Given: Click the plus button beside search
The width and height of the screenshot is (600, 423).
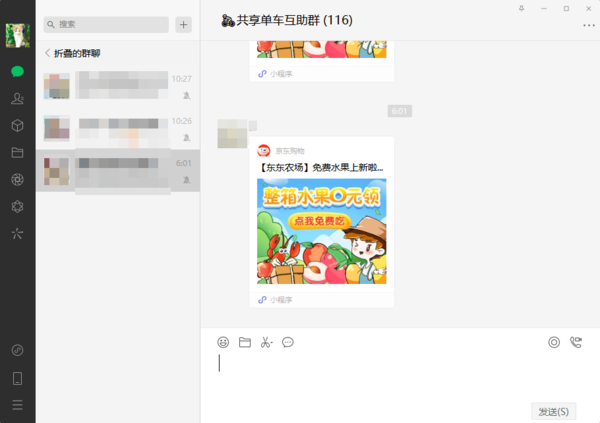Looking at the screenshot, I should [x=184, y=24].
